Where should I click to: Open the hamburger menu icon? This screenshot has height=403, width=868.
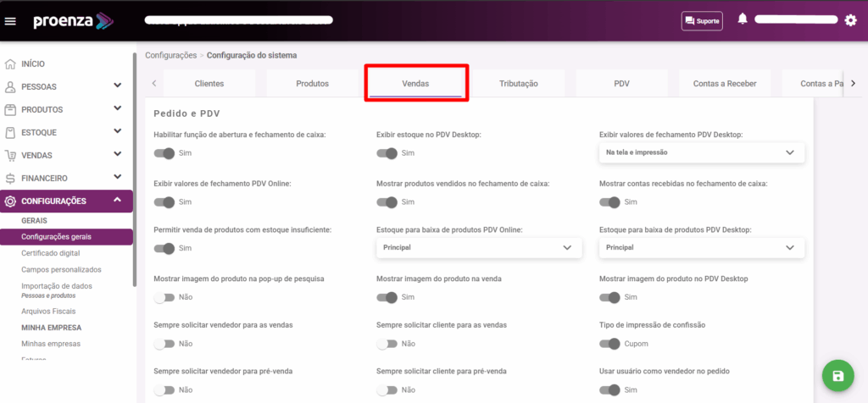[x=11, y=20]
